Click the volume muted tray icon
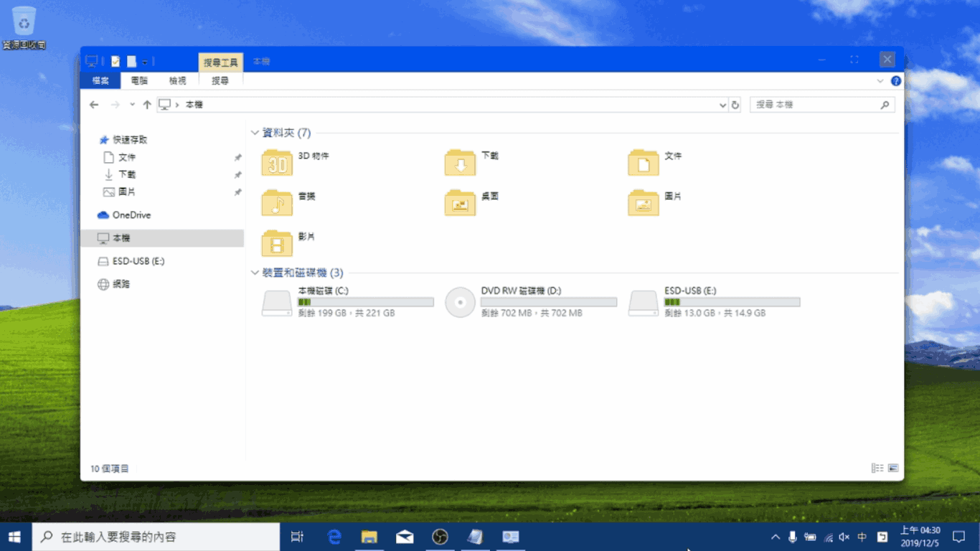Screen dimensions: 980x551 click(x=844, y=537)
